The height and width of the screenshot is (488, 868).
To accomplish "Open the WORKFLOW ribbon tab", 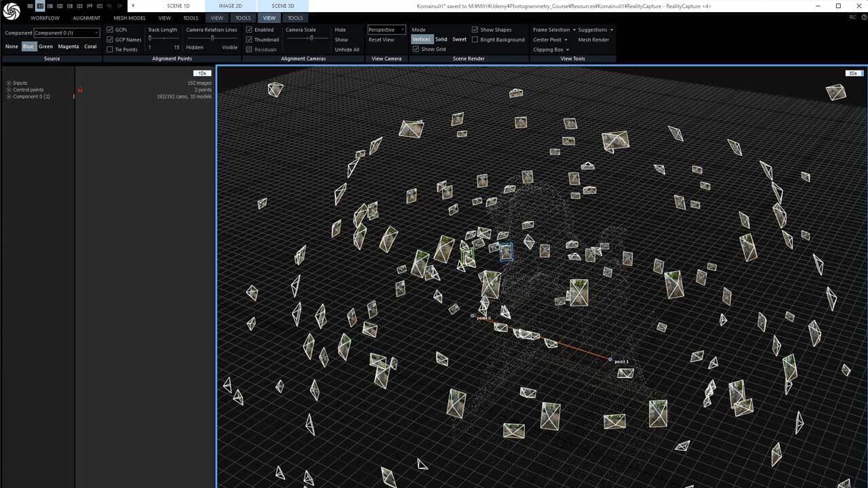I will tap(45, 18).
